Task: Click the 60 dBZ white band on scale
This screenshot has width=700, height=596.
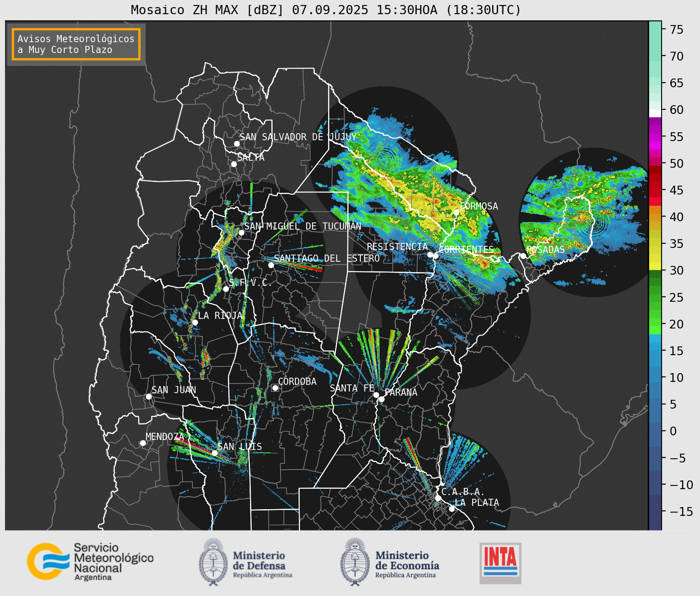Action: pyautogui.click(x=655, y=113)
